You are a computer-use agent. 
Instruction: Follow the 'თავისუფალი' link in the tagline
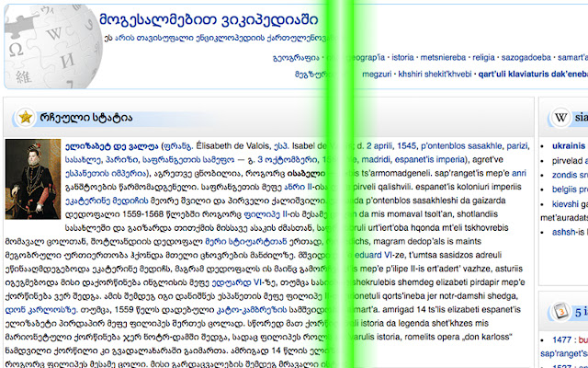(164, 38)
